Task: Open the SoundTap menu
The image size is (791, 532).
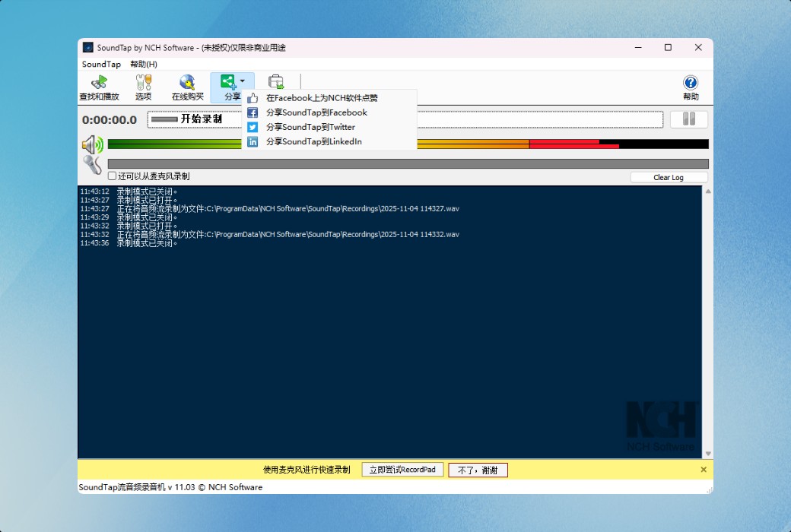Action: (100, 64)
